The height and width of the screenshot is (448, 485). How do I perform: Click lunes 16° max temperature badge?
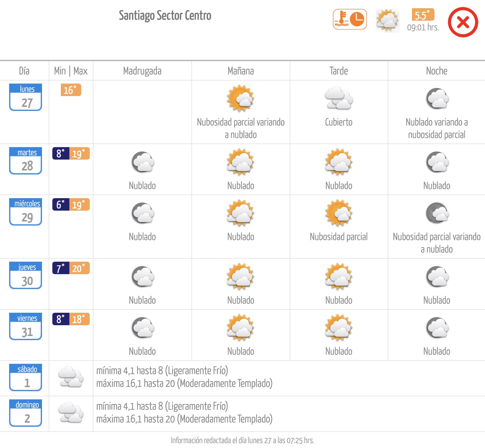[x=71, y=90]
